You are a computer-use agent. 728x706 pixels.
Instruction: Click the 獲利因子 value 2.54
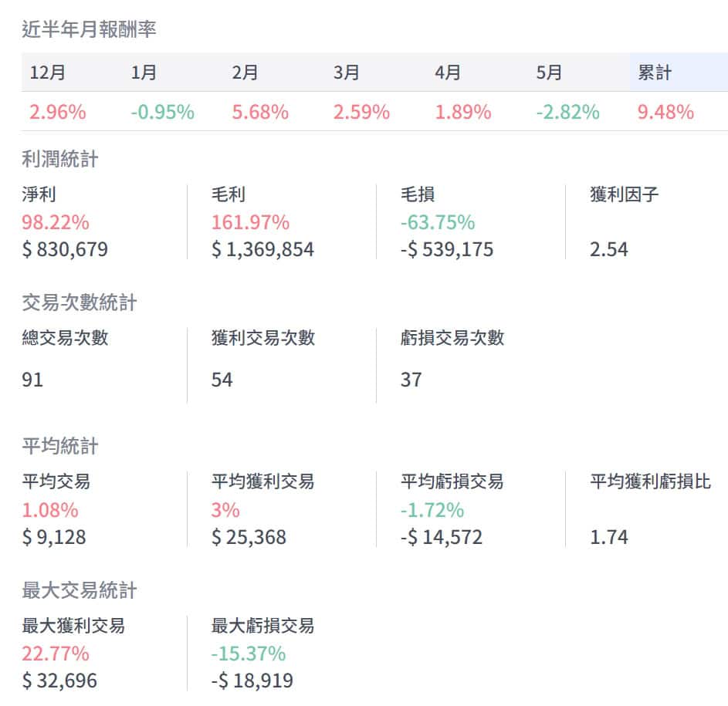click(x=609, y=250)
